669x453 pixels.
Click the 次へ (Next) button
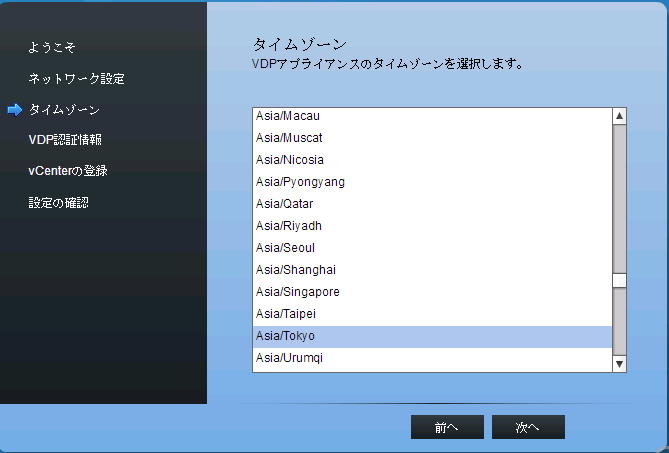point(528,427)
